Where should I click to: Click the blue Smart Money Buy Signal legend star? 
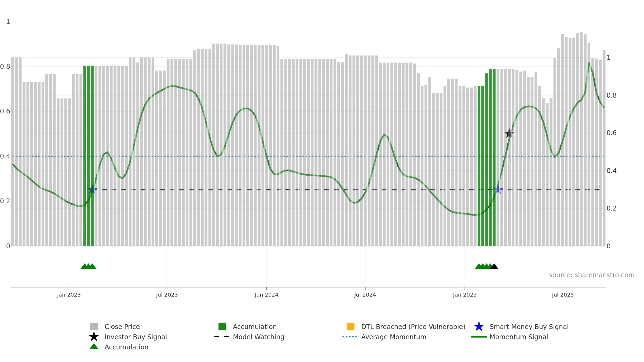(x=479, y=327)
